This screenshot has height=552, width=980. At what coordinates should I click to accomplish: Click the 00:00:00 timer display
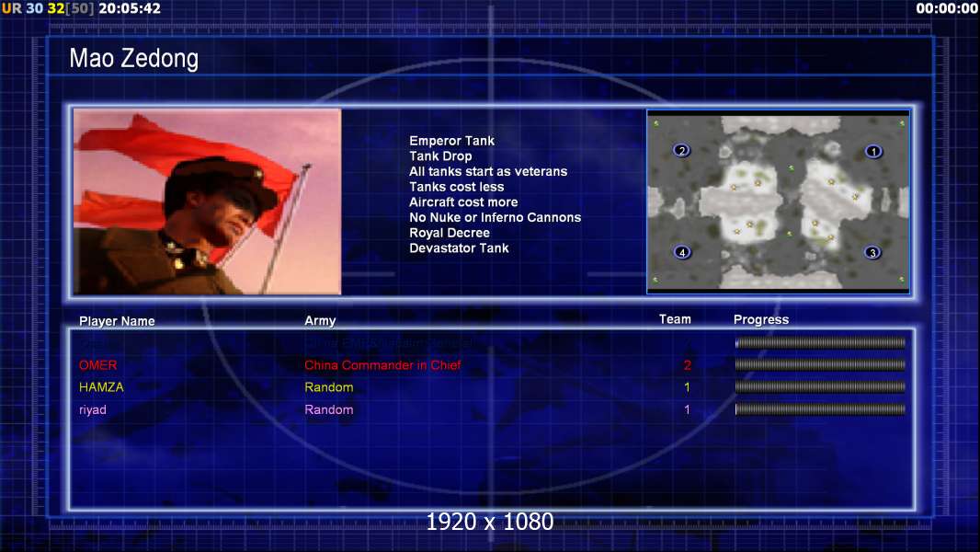click(947, 8)
